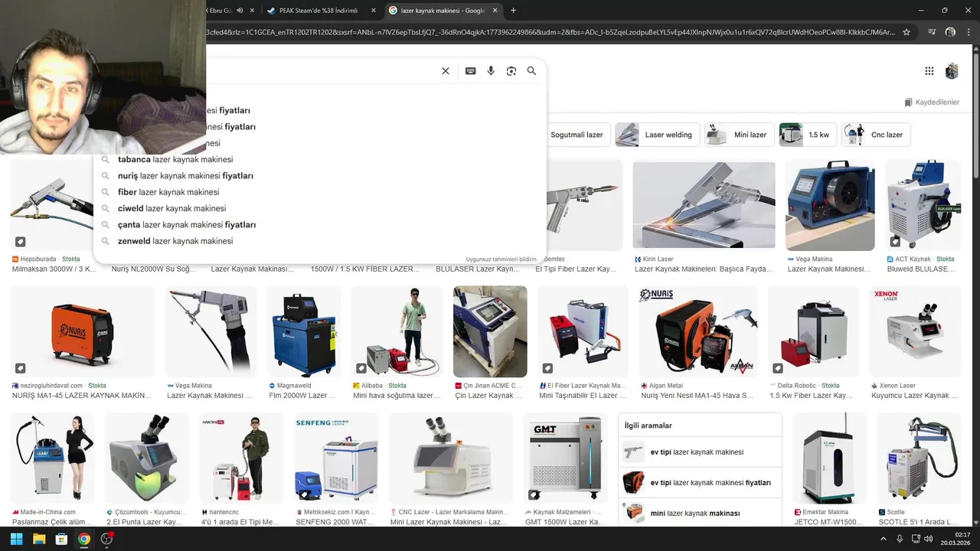Open Microsoft Store from the taskbar
980x551 pixels.
click(61, 539)
